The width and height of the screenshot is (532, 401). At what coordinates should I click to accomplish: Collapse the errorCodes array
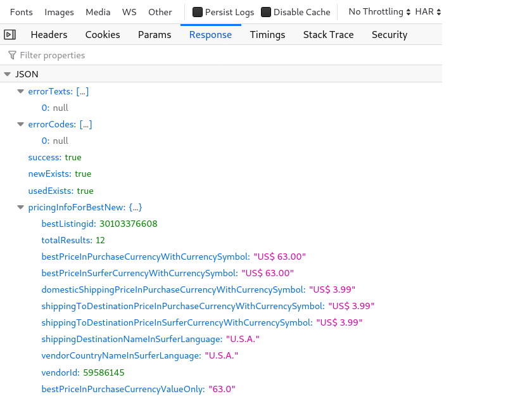21,124
